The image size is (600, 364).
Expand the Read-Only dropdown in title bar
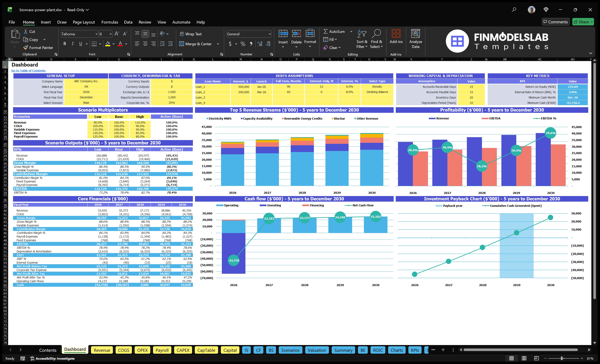87,10
